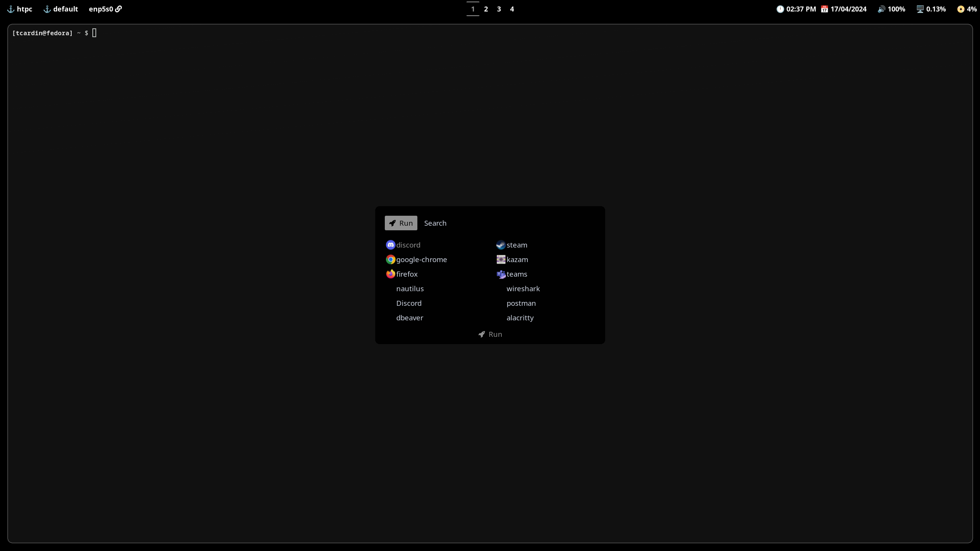This screenshot has width=980, height=551.
Task: Click the enp5s0 network link indicator
Action: 105,9
